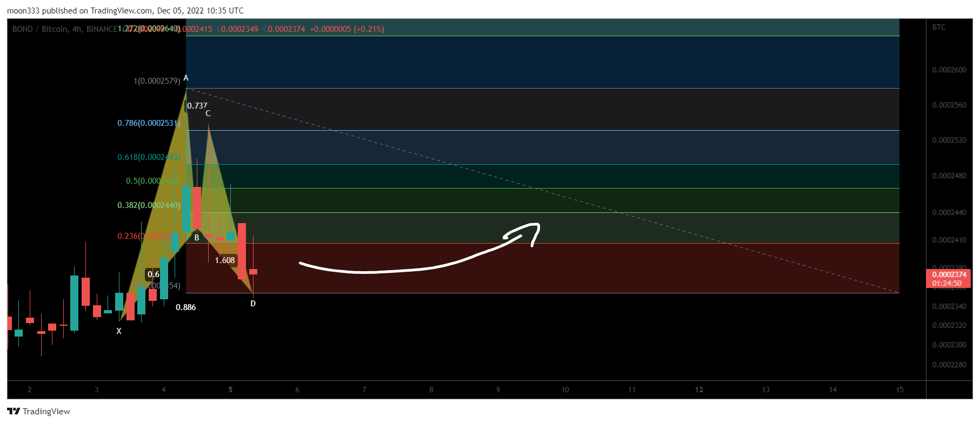Viewport: 980px width, 423px height.
Task: Click date 13 on the time axis
Action: click(x=766, y=390)
